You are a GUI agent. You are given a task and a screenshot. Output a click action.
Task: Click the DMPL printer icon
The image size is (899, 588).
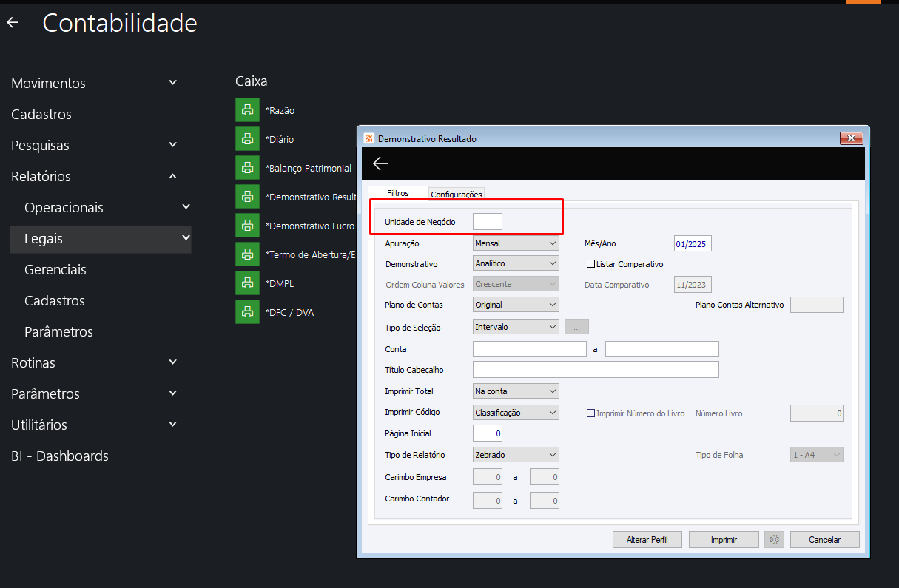click(247, 283)
